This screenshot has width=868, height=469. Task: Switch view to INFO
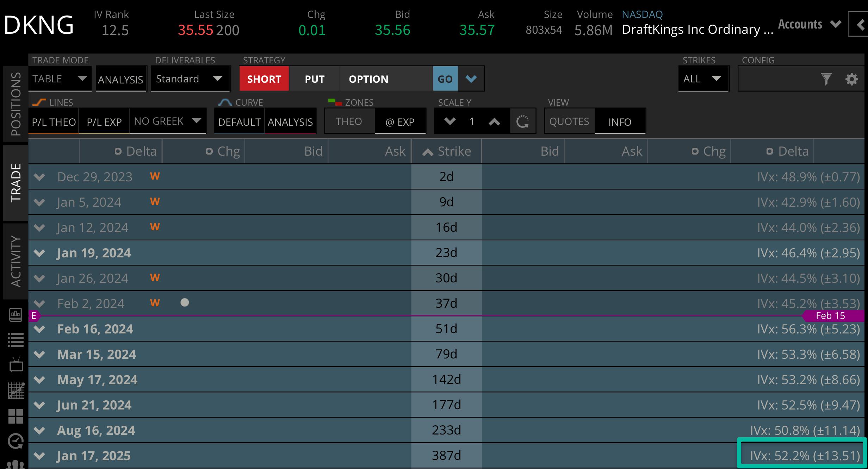[620, 122]
